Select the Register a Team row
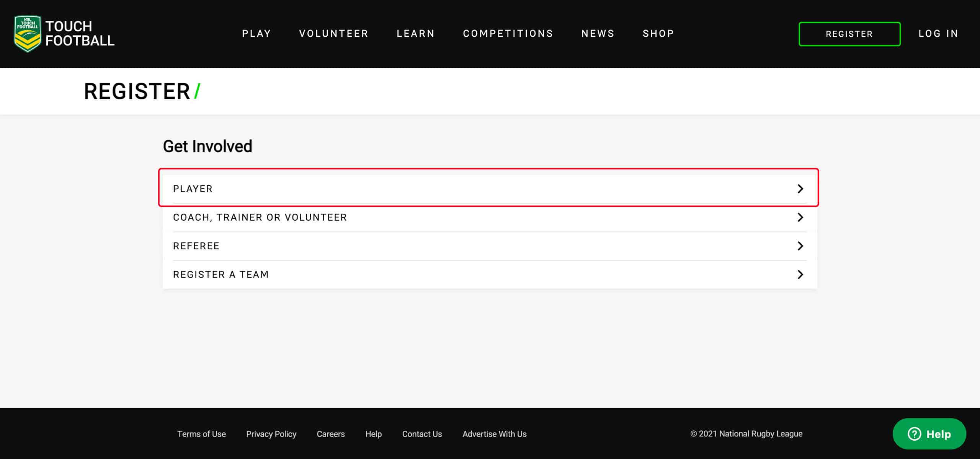 click(490, 275)
